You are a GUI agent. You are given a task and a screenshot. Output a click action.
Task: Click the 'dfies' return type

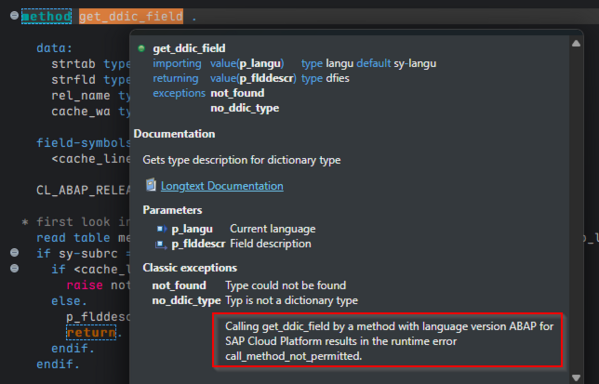click(x=338, y=78)
